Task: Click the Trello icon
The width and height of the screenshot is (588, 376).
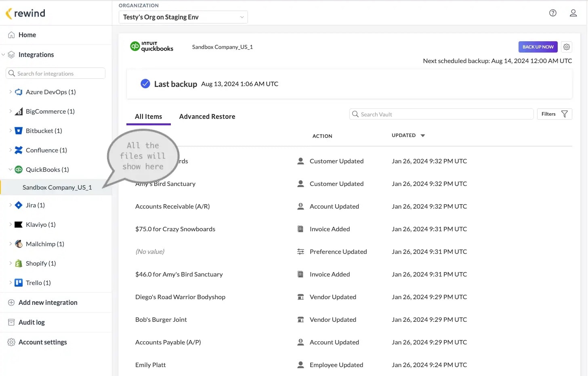Action: point(19,283)
